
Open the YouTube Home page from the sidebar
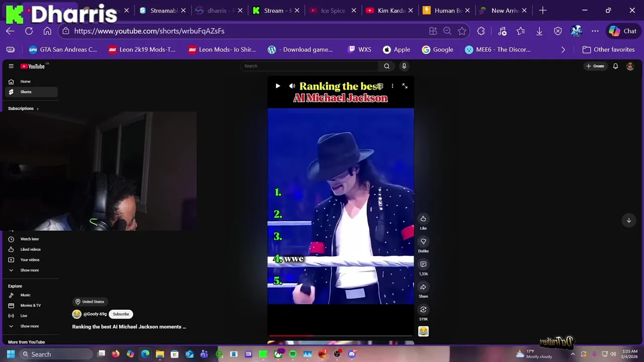coord(31,81)
